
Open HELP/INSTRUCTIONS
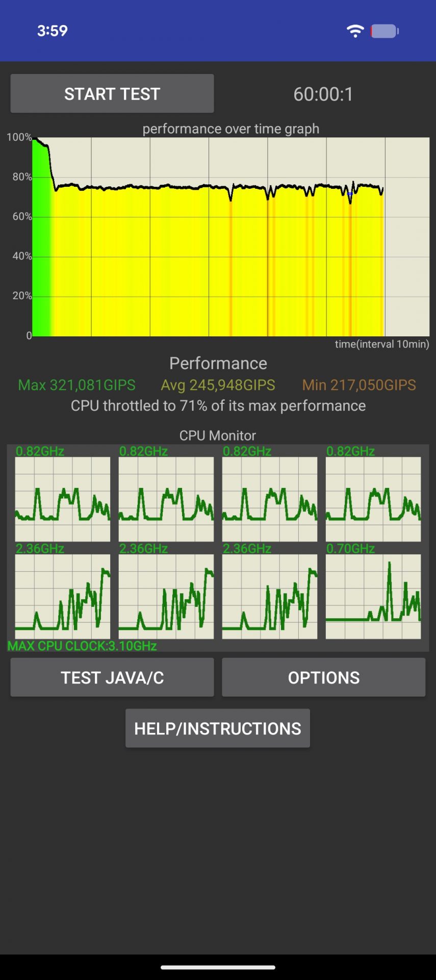pyautogui.click(x=218, y=728)
